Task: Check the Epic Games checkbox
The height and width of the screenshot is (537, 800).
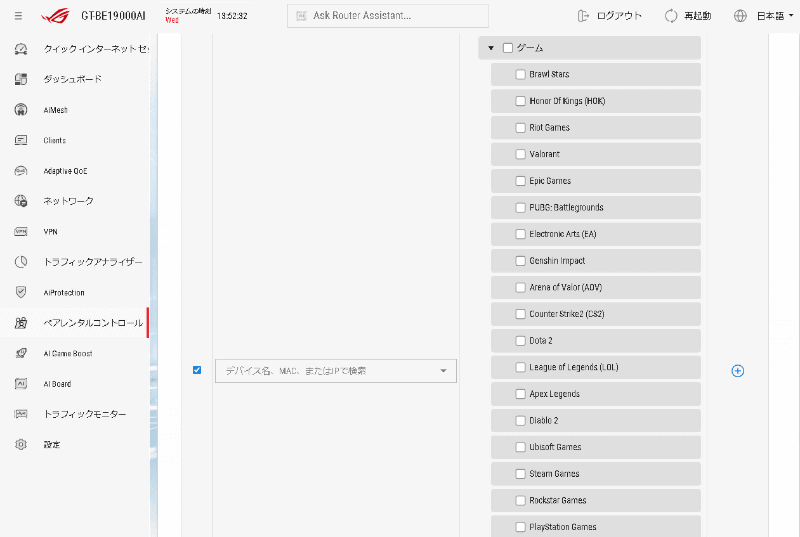Action: pos(520,181)
